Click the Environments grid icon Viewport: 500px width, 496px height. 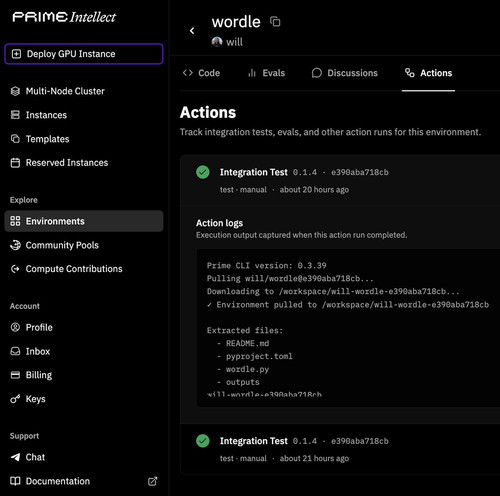point(15,221)
